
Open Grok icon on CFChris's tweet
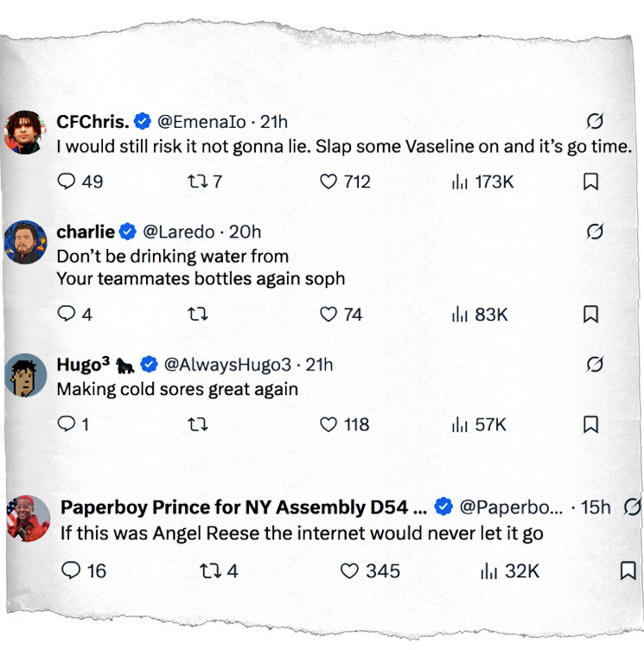pos(595,121)
